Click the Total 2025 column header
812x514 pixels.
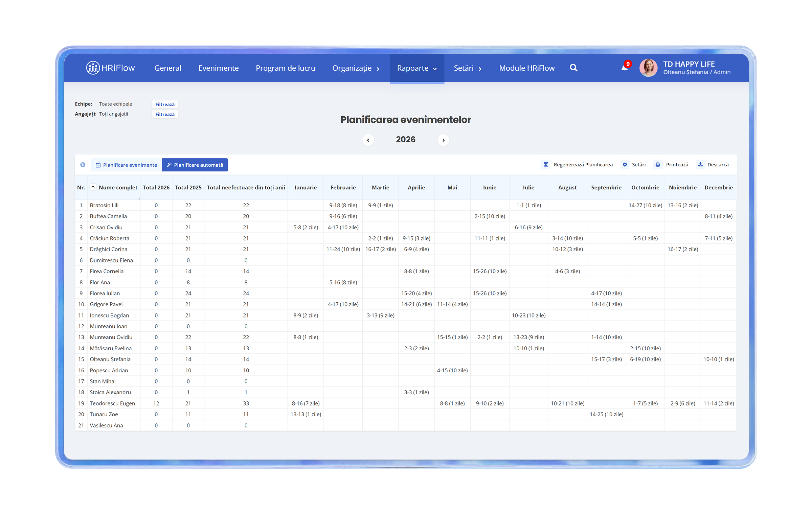click(x=188, y=187)
